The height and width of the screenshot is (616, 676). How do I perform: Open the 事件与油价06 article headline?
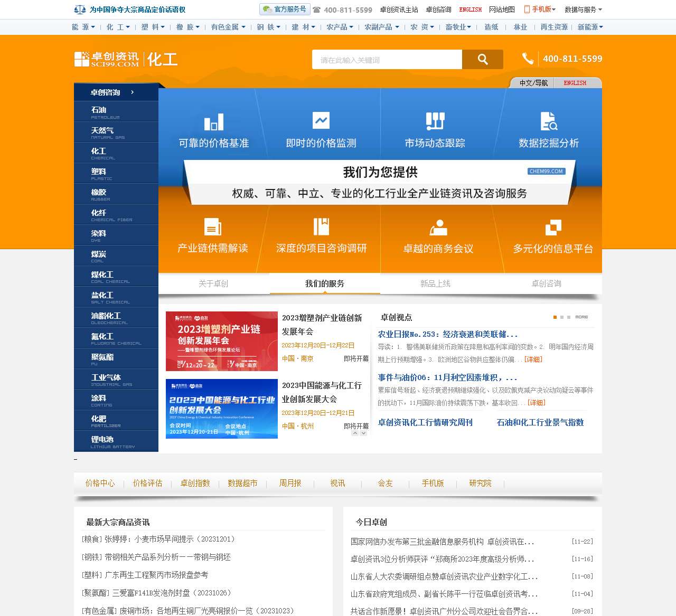[x=447, y=377]
